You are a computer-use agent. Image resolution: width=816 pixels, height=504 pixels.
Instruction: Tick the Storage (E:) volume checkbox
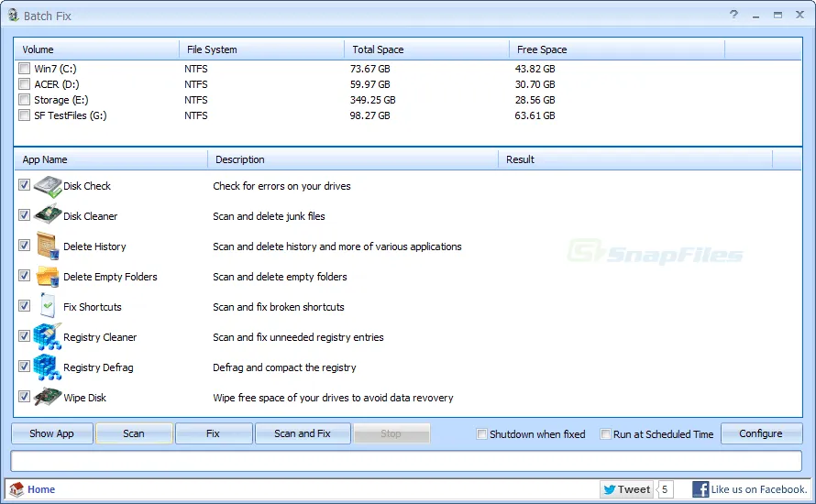[24, 99]
